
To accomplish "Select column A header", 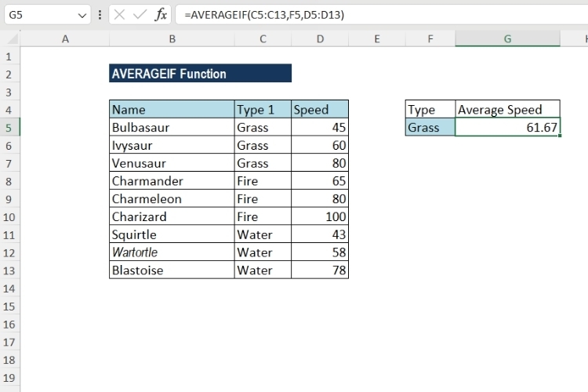I will pyautogui.click(x=65, y=39).
